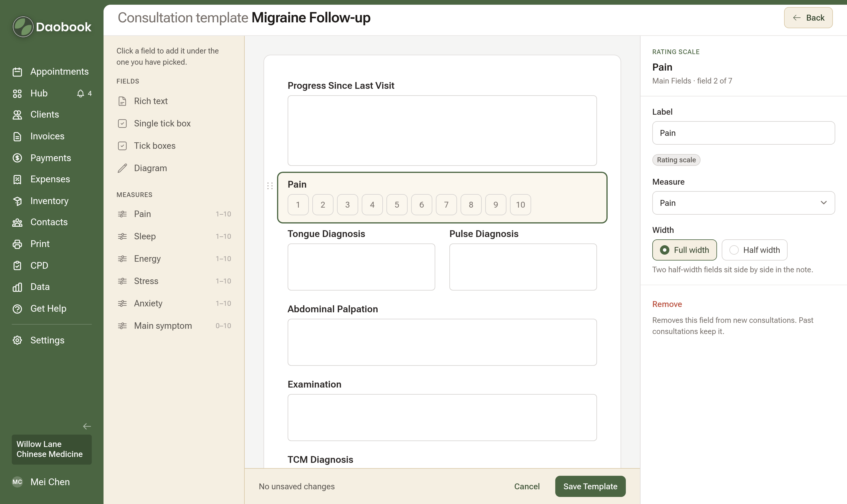Cancel template editing
Screen dimensions: 847x504
(527, 486)
